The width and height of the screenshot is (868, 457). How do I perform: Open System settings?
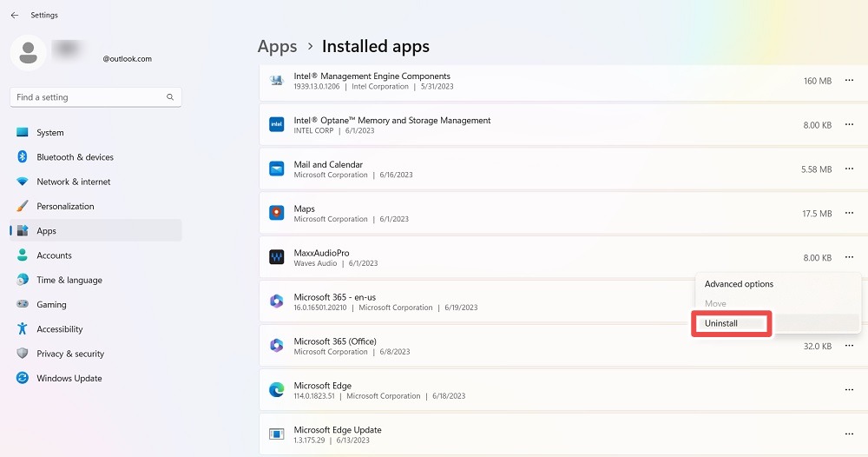click(x=95, y=132)
